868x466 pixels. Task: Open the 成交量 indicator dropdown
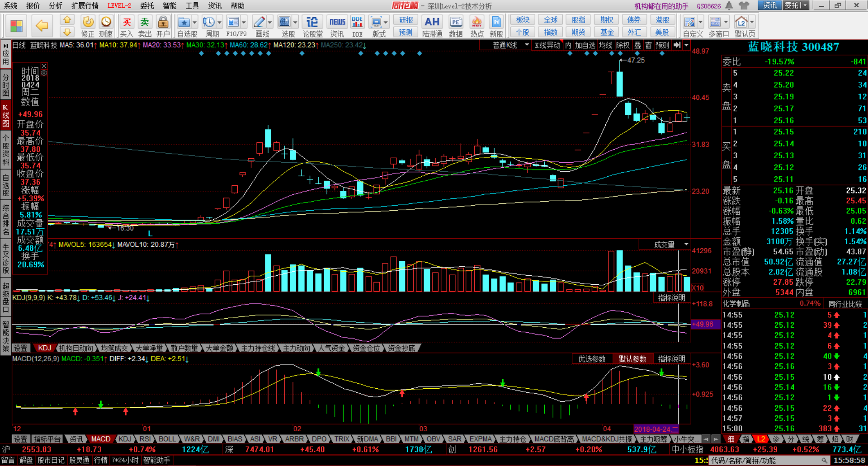(x=665, y=245)
